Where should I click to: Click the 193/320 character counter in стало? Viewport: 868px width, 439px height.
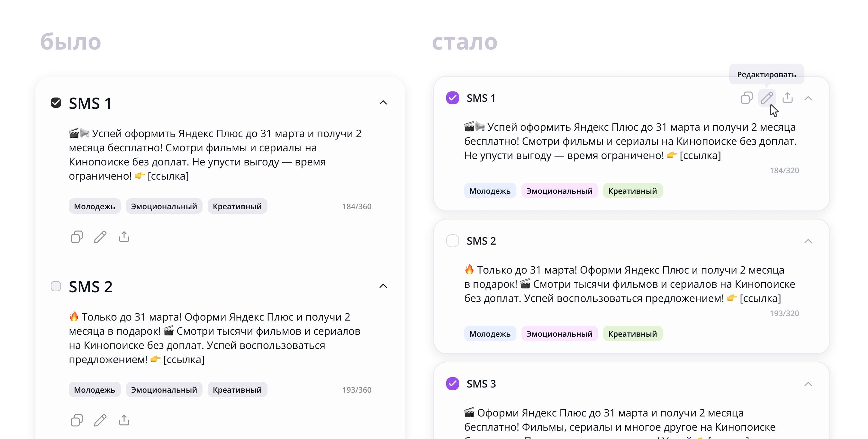(784, 313)
